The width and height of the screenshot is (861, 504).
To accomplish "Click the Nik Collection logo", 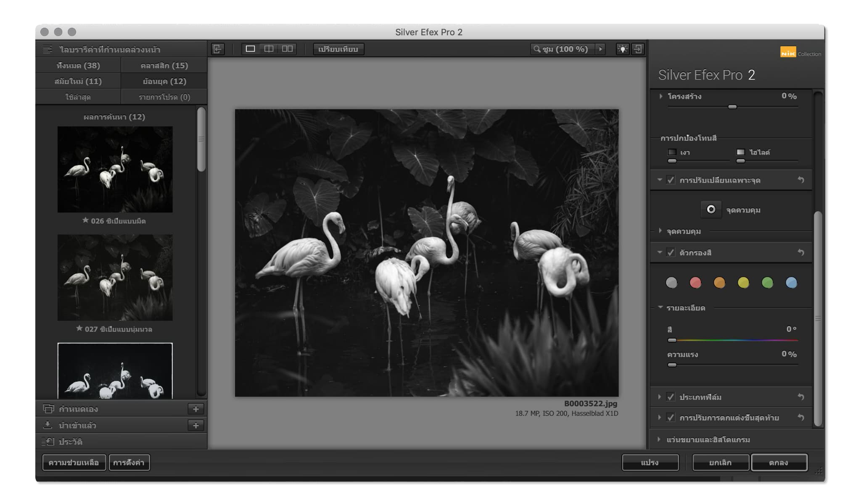I will pyautogui.click(x=800, y=52).
